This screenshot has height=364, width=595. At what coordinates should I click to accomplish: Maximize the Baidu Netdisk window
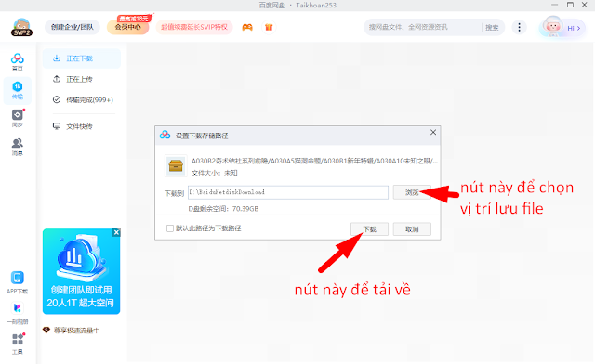point(570,5)
